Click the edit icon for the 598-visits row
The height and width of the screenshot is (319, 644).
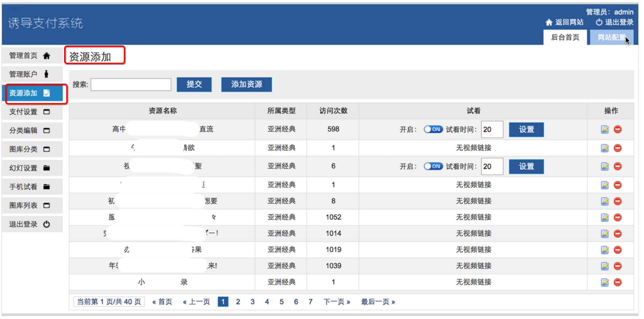coord(605,129)
